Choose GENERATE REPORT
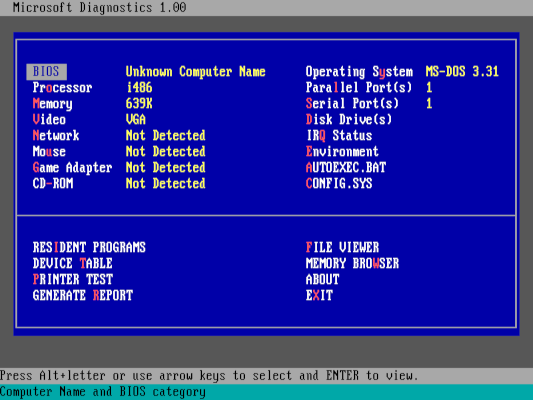 [x=83, y=295]
